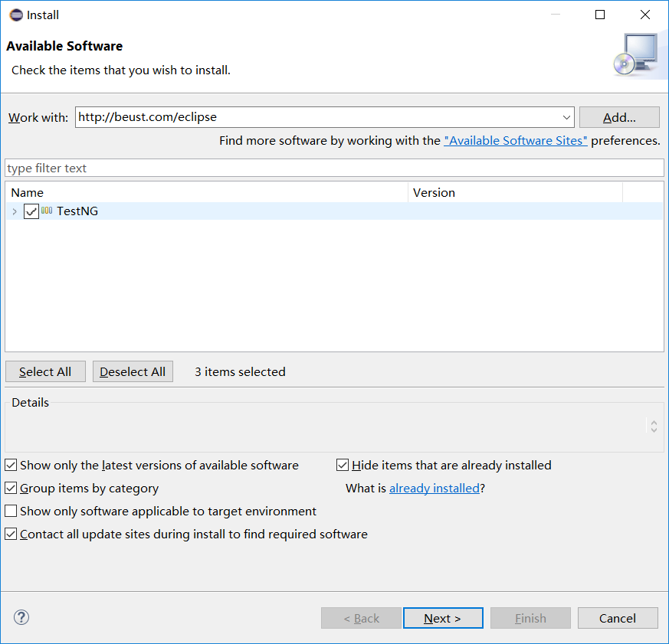
Task: Close the Install dialog window
Action: 645,15
